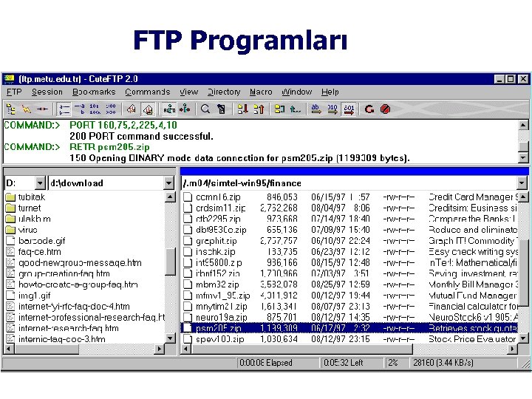The image size is (532, 399).
Task: Toggle the auto '601' transfer mode icon
Action: pyautogui.click(x=349, y=109)
